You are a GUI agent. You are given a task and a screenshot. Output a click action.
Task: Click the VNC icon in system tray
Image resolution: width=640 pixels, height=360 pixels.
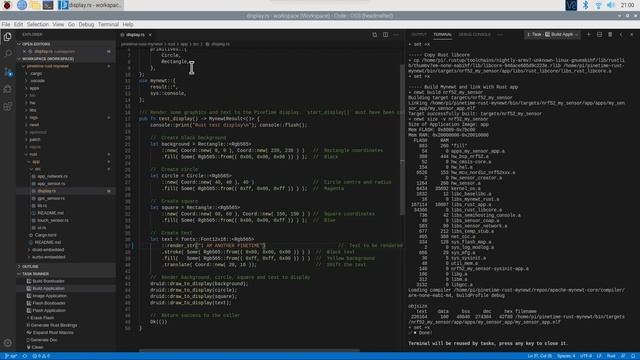click(571, 5)
